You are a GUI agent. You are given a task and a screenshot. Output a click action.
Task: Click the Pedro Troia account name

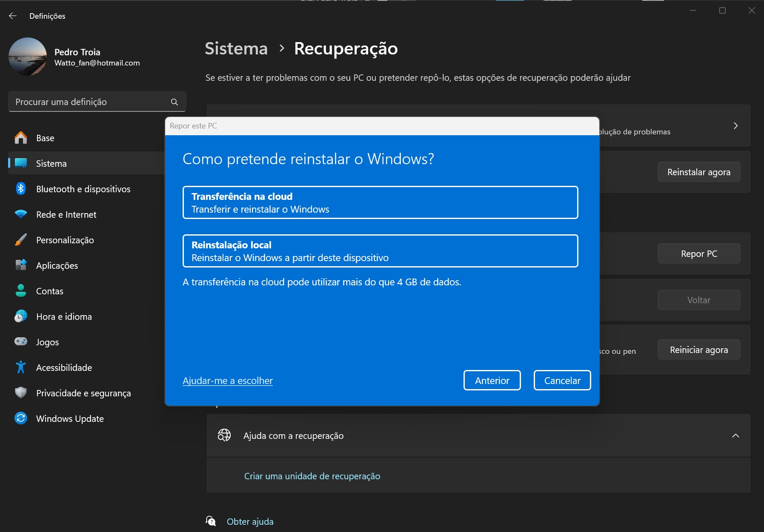(x=77, y=52)
